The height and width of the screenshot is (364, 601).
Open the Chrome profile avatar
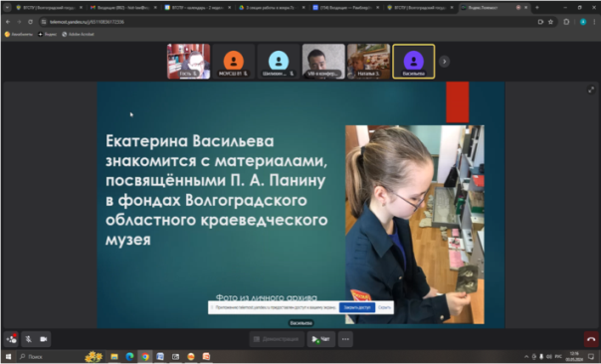coord(583,22)
